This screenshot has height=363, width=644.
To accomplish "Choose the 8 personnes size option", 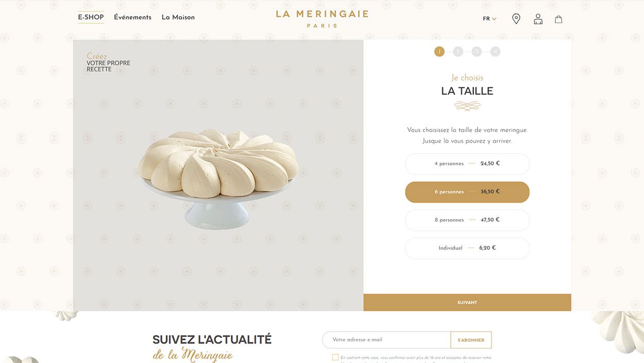I will [467, 220].
